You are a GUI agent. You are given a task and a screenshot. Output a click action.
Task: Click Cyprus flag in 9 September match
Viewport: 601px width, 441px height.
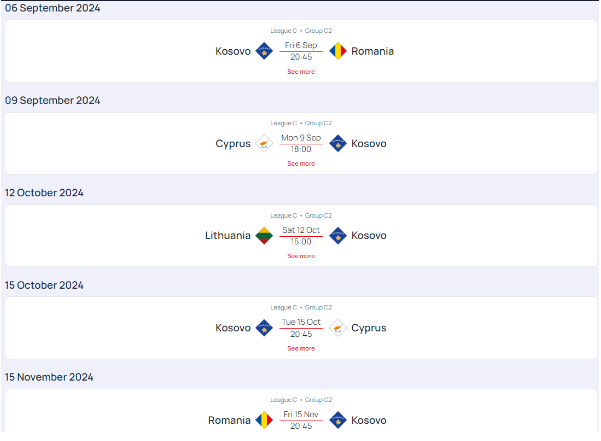point(264,143)
